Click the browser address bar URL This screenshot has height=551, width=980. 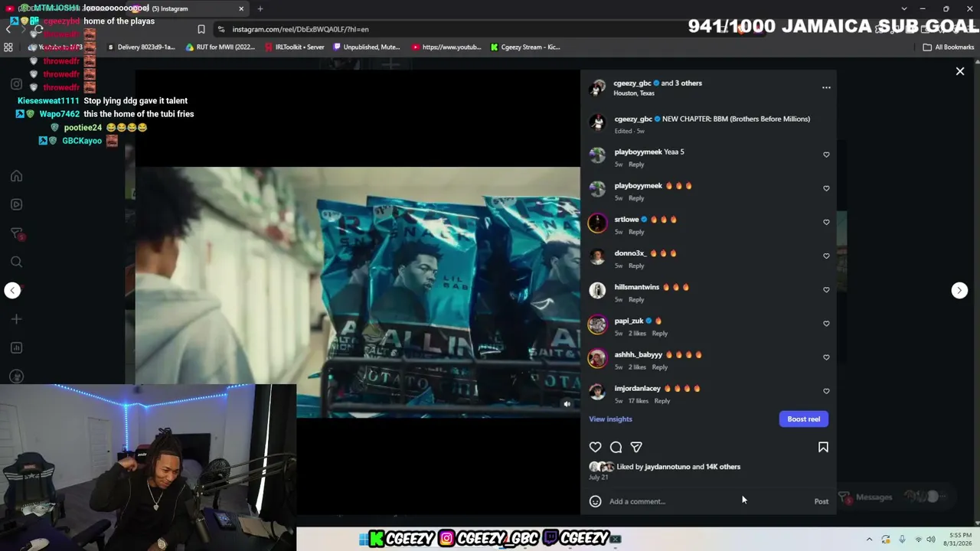300,29
